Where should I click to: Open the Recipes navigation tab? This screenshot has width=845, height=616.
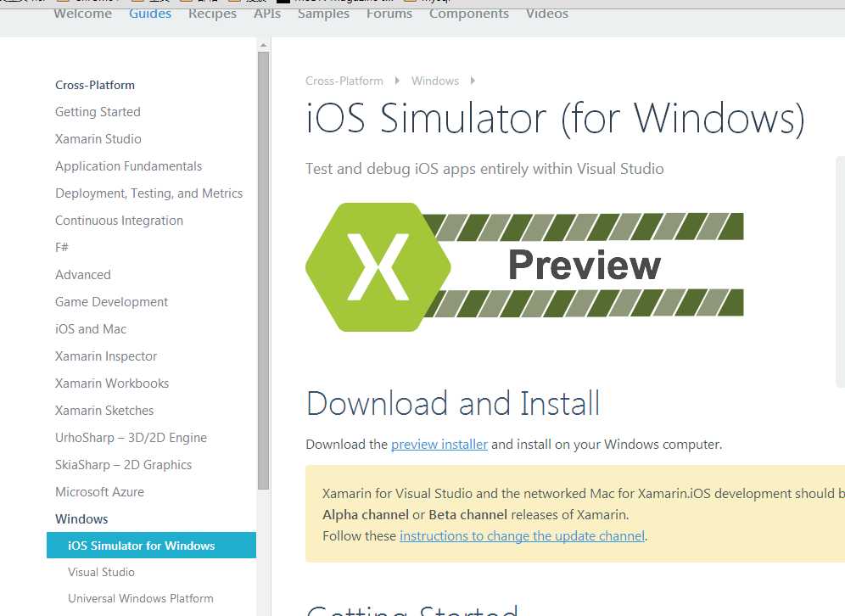click(212, 14)
